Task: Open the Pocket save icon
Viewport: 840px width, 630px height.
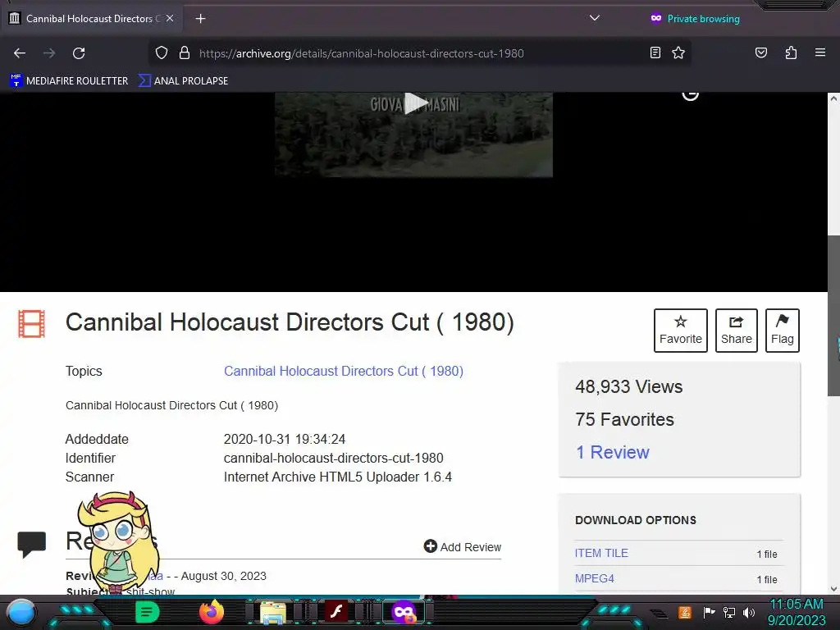Action: pyautogui.click(x=761, y=52)
